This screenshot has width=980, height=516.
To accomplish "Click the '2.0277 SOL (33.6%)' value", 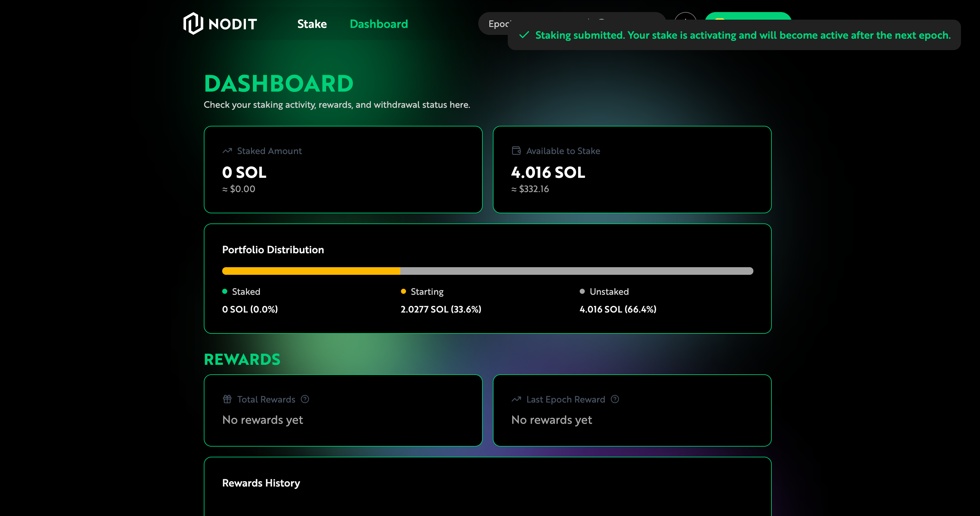I will click(441, 309).
